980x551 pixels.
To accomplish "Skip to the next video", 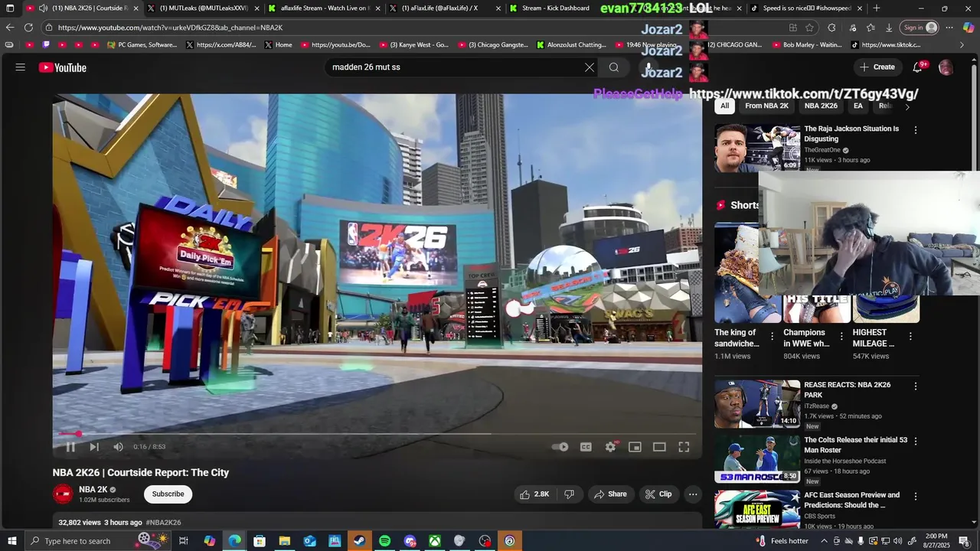I will (94, 447).
